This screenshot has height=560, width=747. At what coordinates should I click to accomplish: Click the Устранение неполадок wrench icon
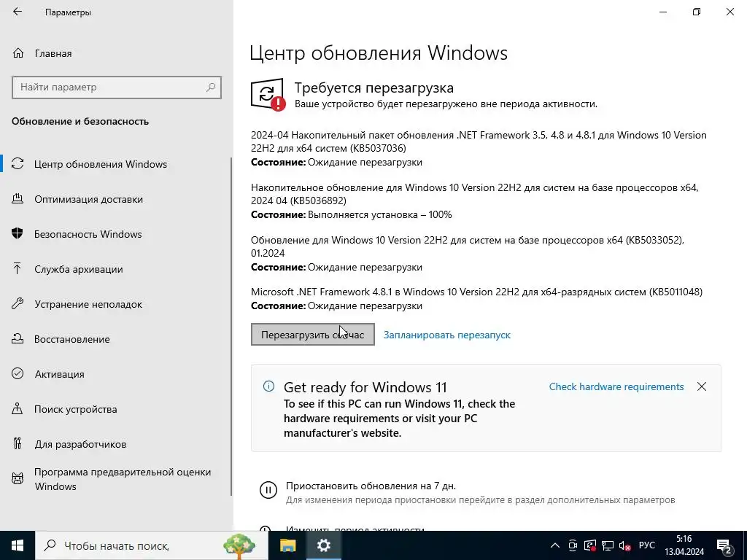coord(18,304)
